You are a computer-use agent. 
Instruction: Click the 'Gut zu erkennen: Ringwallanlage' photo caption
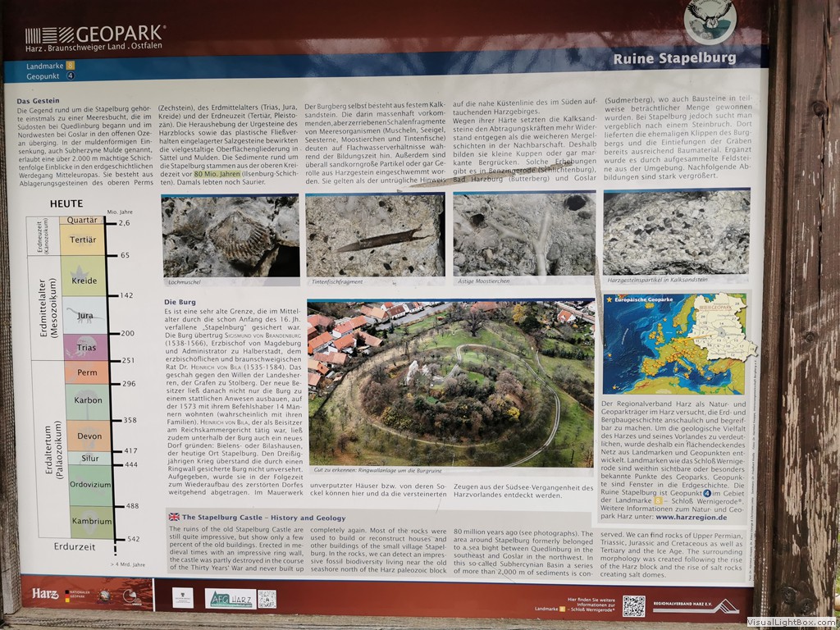378,470
